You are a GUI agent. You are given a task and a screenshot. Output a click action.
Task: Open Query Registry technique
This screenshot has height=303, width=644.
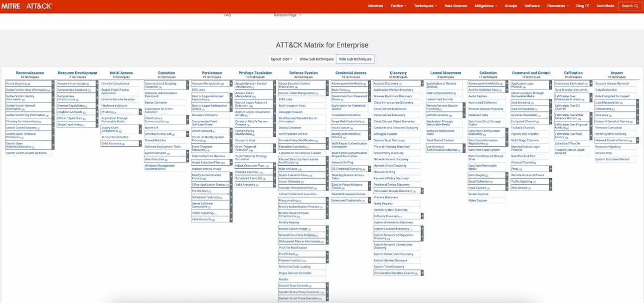[383, 203]
